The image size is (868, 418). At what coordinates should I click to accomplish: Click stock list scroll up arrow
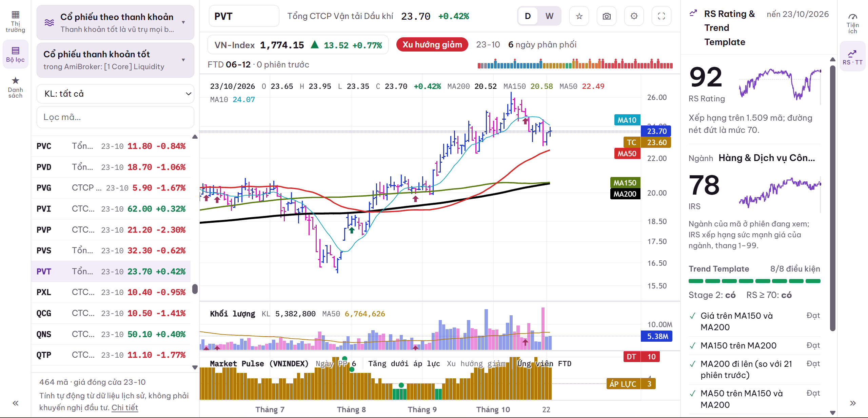[x=195, y=137]
